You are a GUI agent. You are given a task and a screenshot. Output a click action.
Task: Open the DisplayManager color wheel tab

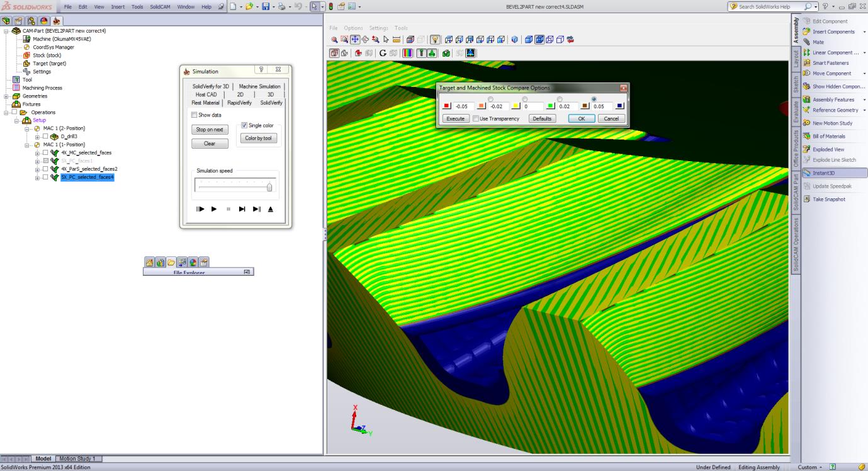(x=43, y=20)
